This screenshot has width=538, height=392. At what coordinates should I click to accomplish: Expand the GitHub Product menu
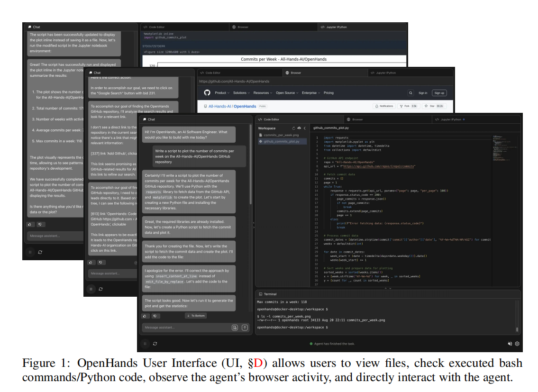pos(222,93)
